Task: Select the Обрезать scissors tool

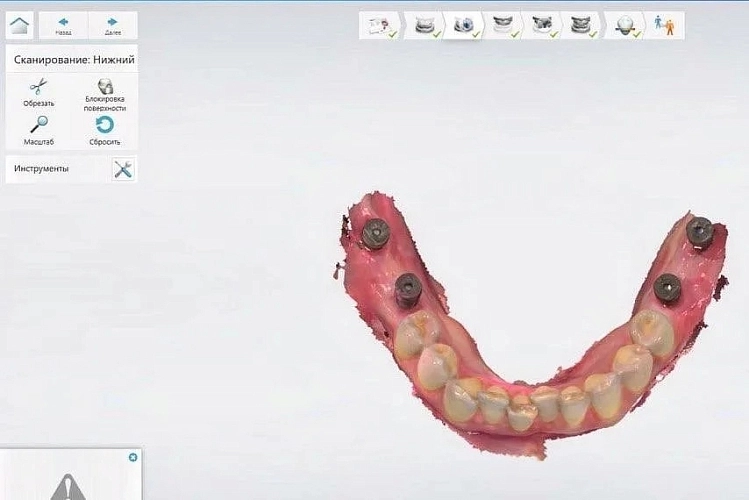Action: pos(39,91)
